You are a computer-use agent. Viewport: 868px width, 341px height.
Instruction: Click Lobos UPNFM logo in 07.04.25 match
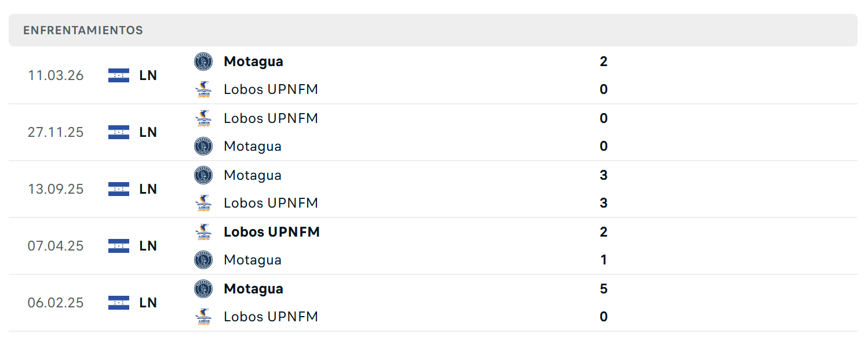pos(203,232)
